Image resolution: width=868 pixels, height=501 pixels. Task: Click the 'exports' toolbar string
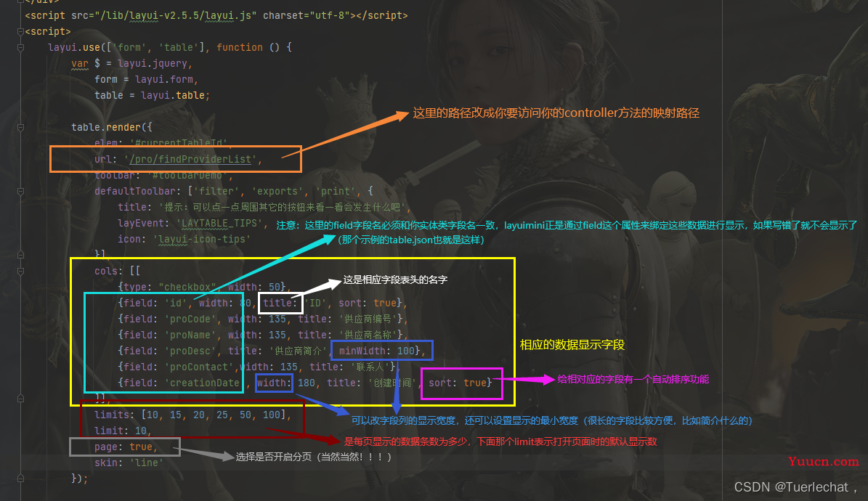(x=277, y=192)
